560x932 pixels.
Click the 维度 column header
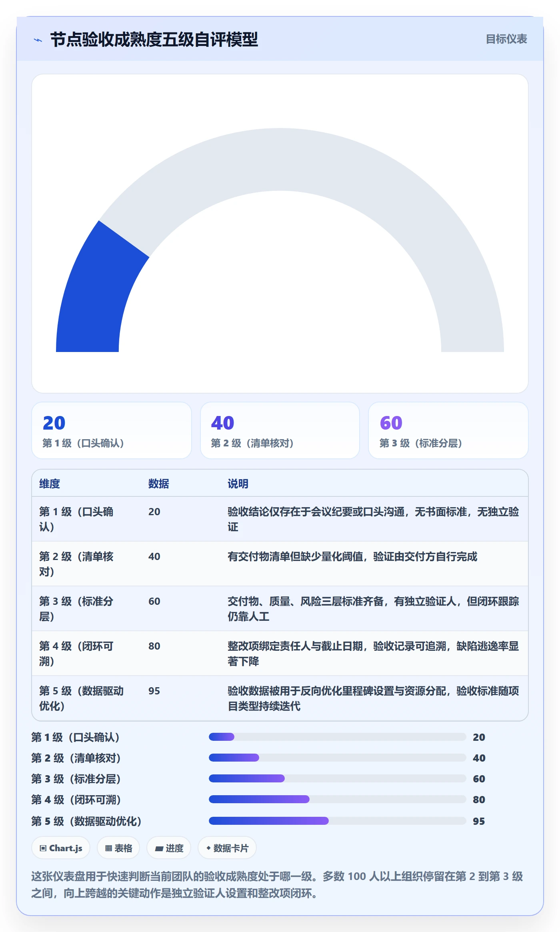(x=50, y=484)
